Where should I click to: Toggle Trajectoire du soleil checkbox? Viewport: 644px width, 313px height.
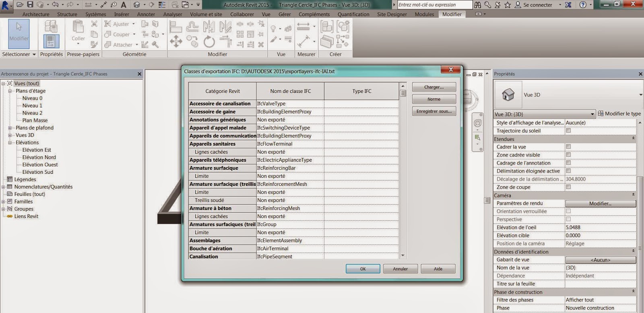point(568,130)
